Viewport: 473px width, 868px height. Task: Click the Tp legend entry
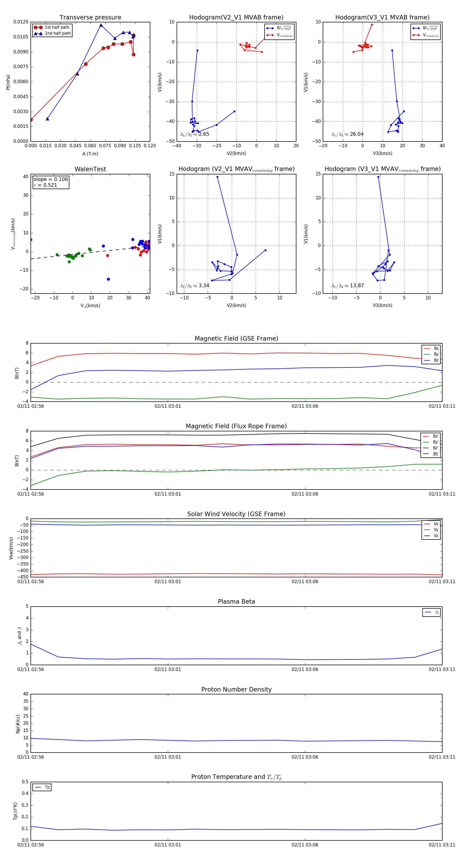[x=42, y=788]
